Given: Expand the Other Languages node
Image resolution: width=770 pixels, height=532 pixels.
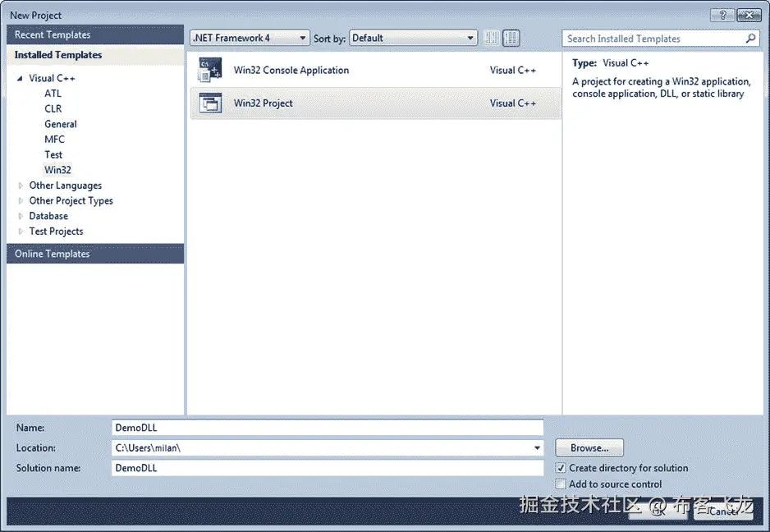Looking at the screenshot, I should (20, 186).
